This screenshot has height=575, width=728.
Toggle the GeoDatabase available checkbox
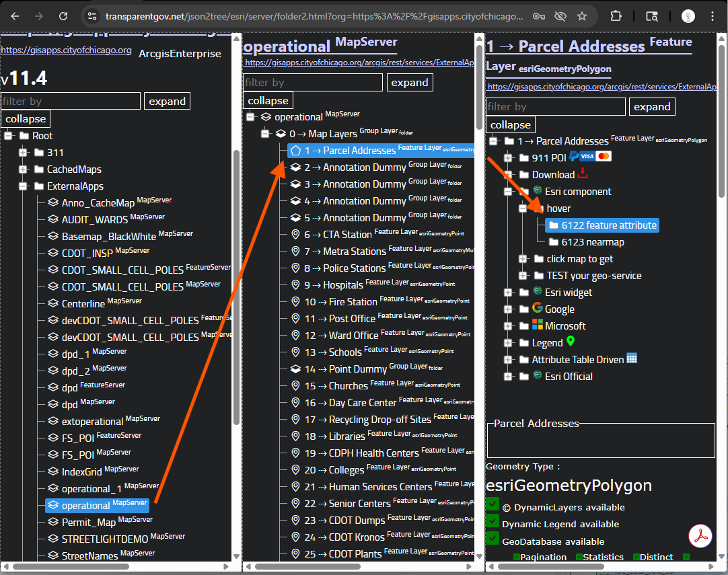coord(492,538)
